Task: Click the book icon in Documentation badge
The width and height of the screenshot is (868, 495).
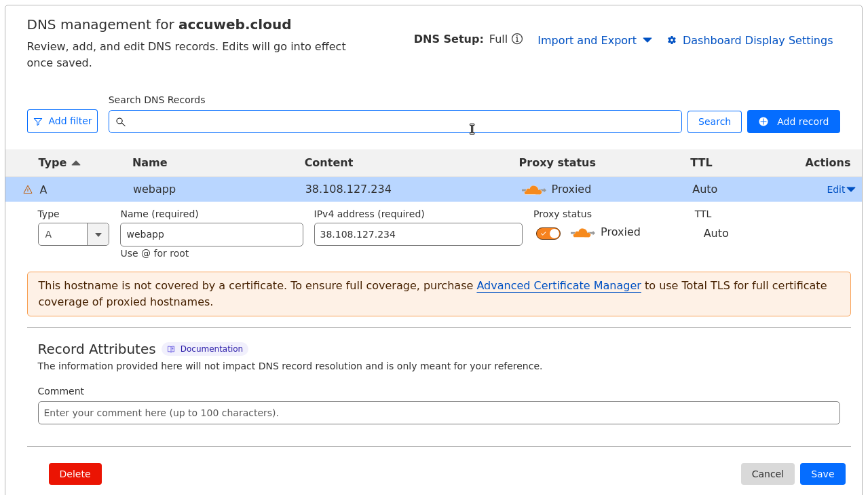Action: [171, 349]
